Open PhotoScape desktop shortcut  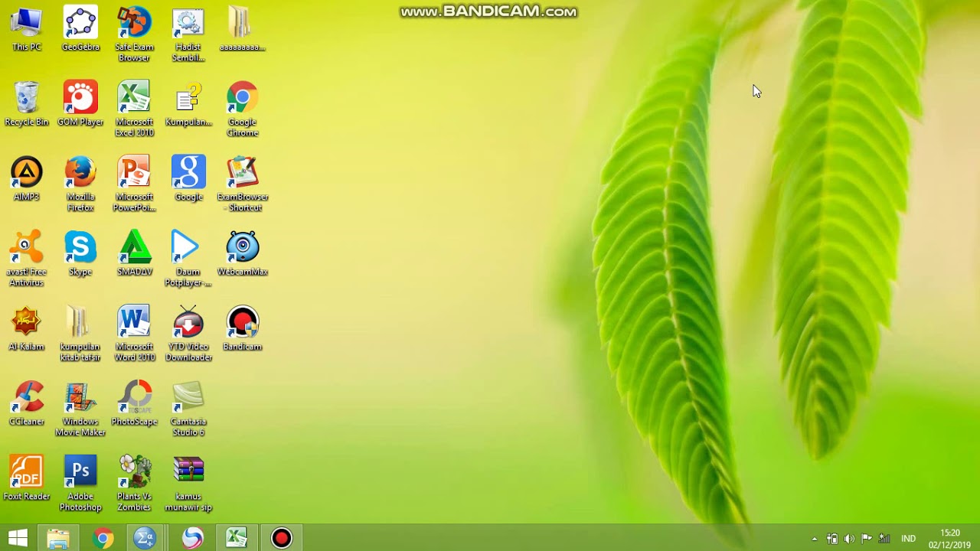[134, 404]
